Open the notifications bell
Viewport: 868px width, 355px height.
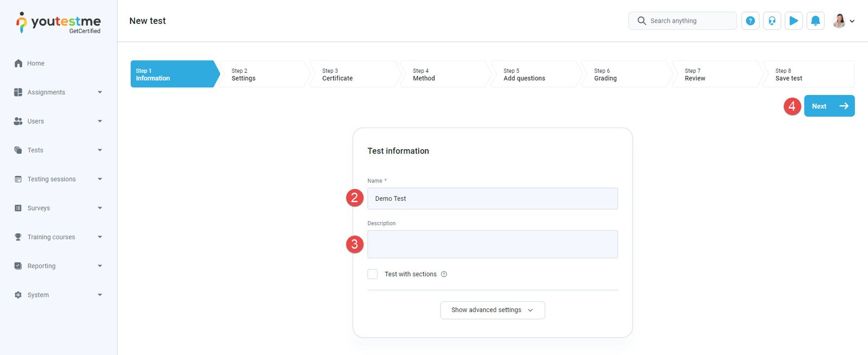coord(815,21)
